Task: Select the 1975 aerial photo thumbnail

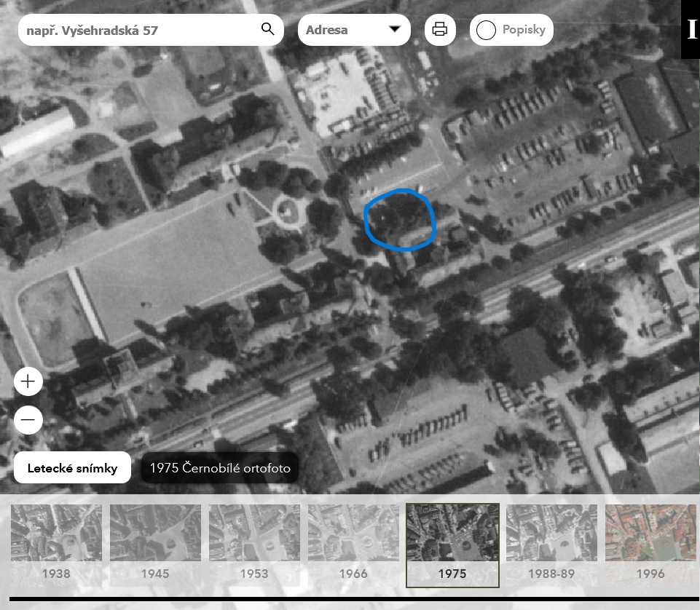Action: (452, 545)
